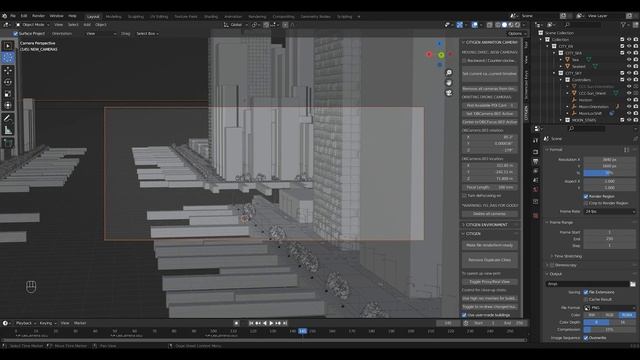Collapse the Format panel
640x360 pixels.
point(556,150)
